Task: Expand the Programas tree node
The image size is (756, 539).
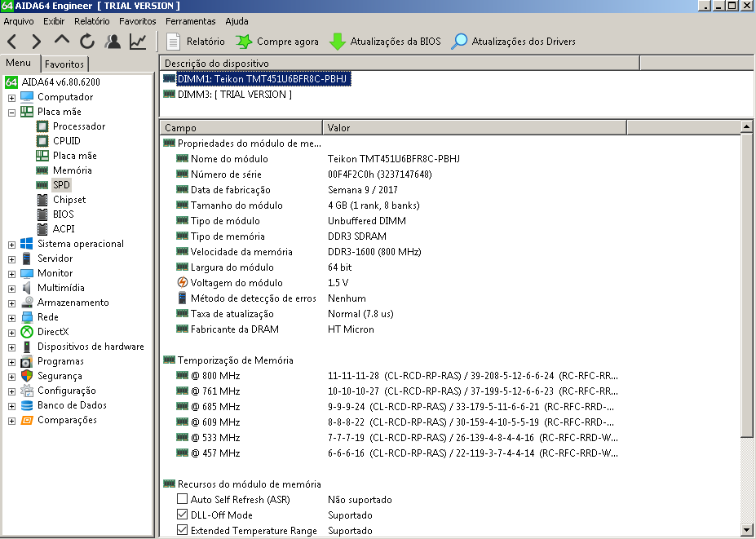Action: coord(11,363)
